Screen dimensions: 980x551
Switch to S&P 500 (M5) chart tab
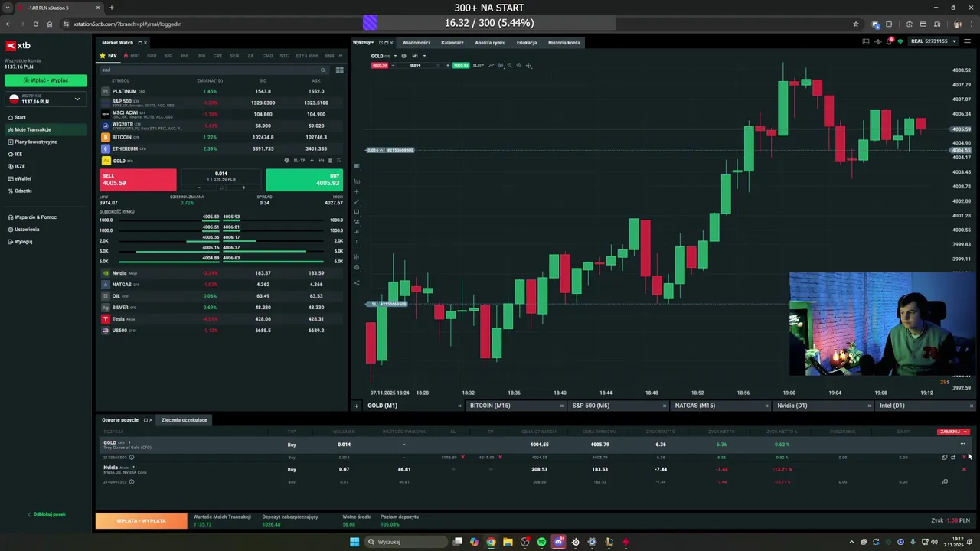point(616,406)
